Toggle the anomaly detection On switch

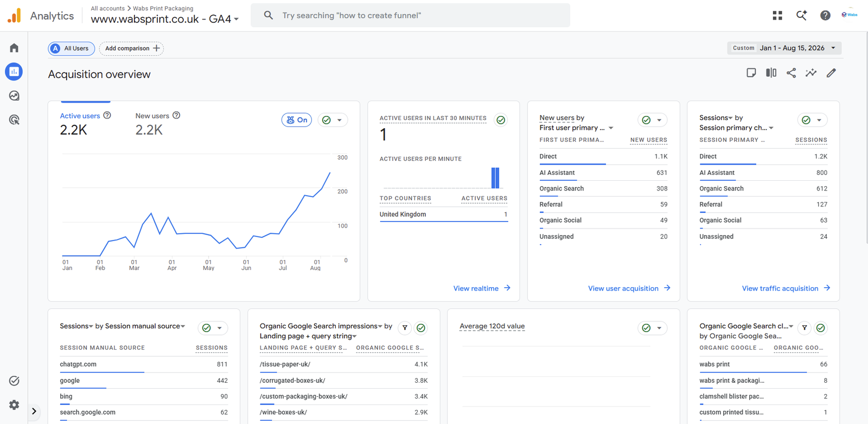coord(297,120)
